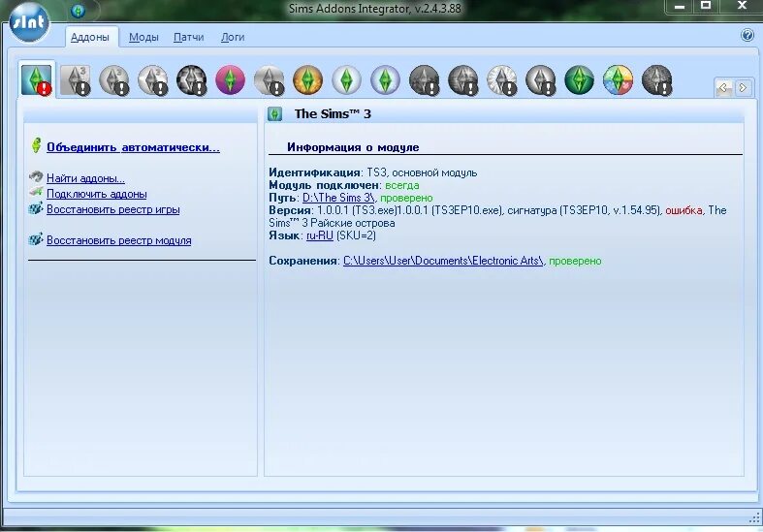
Task: Click the icon next to Найти аддоны
Action: [36, 176]
